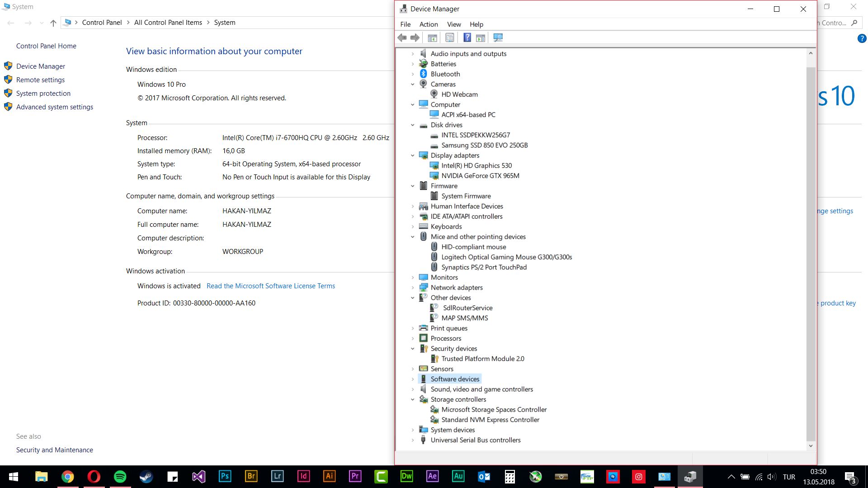Screen dimensions: 868x488
Task: Open Steam from the taskbar
Action: (146, 477)
